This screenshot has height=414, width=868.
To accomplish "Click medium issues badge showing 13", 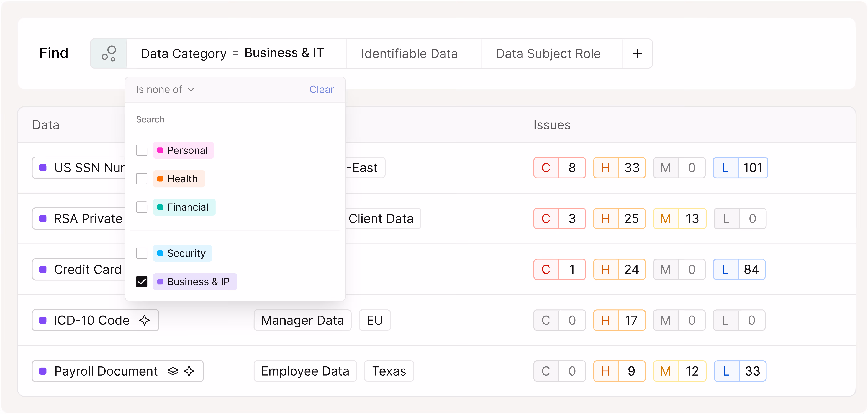I will pos(679,218).
